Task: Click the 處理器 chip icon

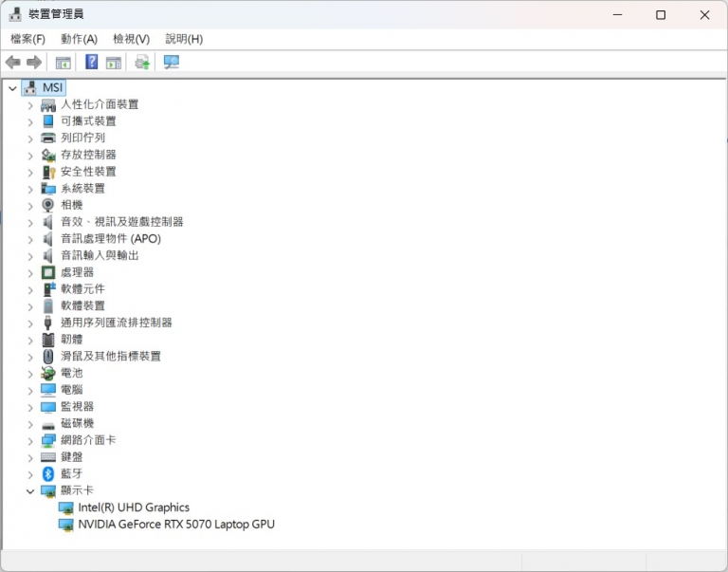Action: (x=48, y=272)
